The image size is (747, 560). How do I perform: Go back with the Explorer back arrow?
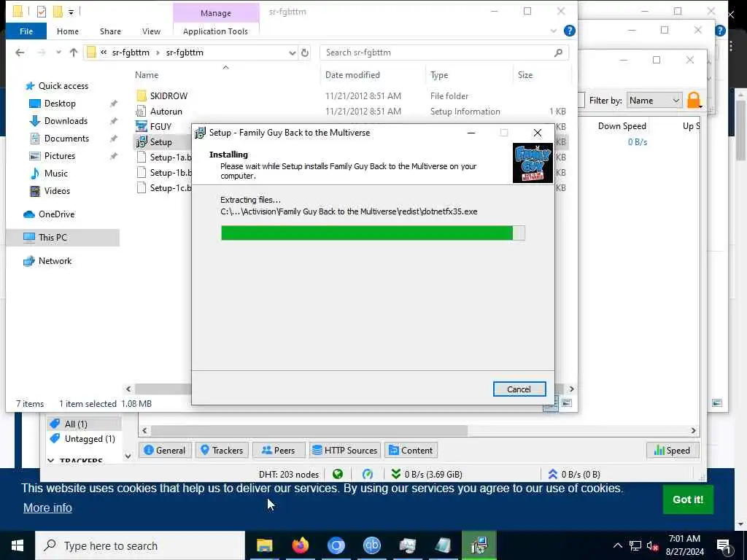[x=20, y=52]
